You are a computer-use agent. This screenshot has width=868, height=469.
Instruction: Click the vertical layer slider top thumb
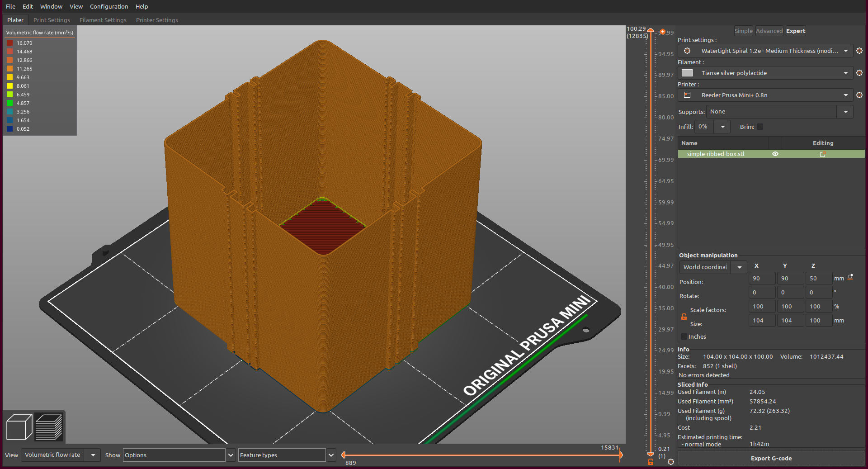[651, 31]
